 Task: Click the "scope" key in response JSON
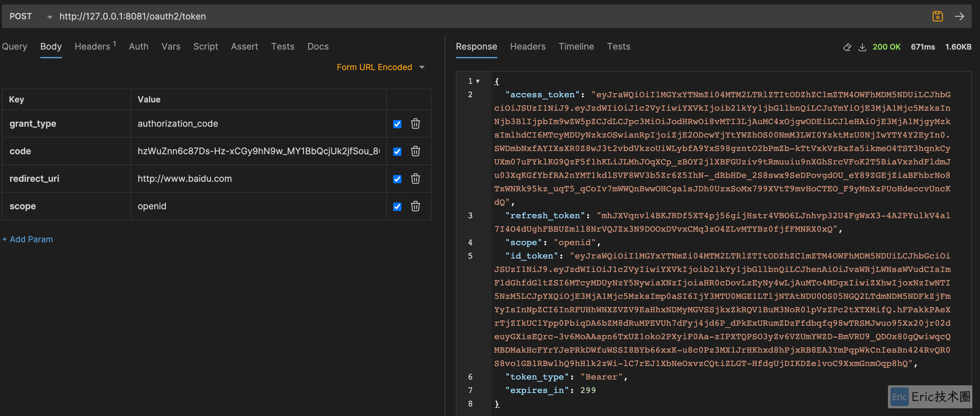pos(523,242)
